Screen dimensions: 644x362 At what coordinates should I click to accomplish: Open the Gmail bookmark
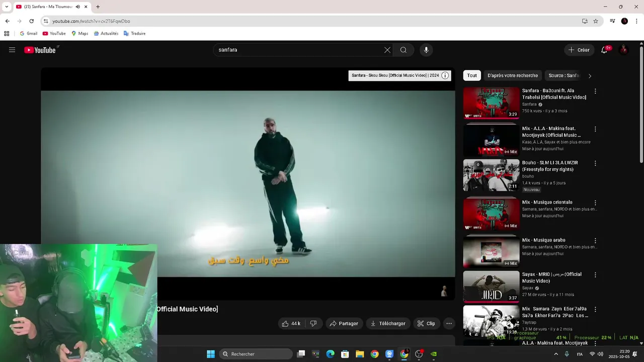[x=28, y=34]
